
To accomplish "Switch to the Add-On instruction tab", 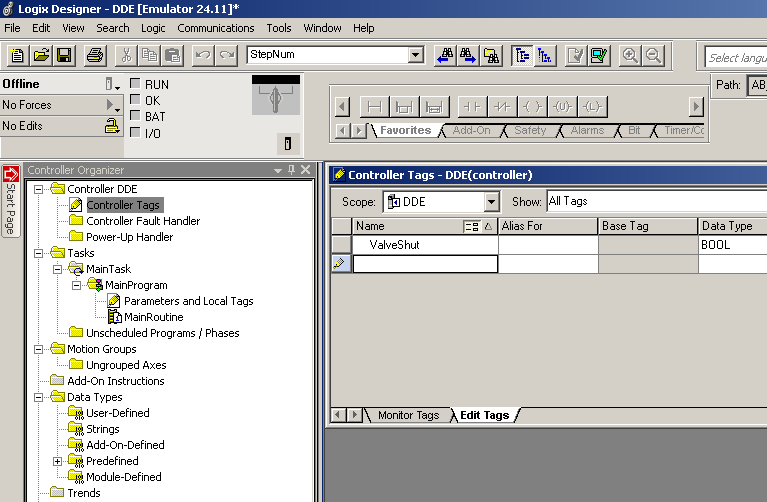I will click(471, 131).
